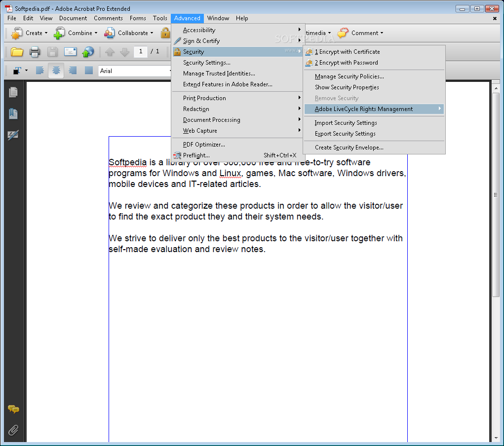504x446 pixels.
Task: Expand the Document Processing submenu
Action: 238,120
